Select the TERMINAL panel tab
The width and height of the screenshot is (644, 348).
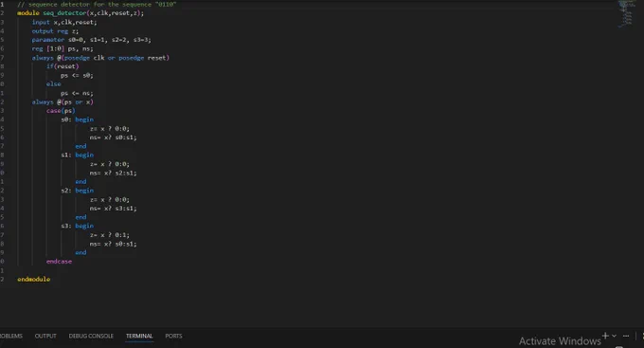coord(139,336)
